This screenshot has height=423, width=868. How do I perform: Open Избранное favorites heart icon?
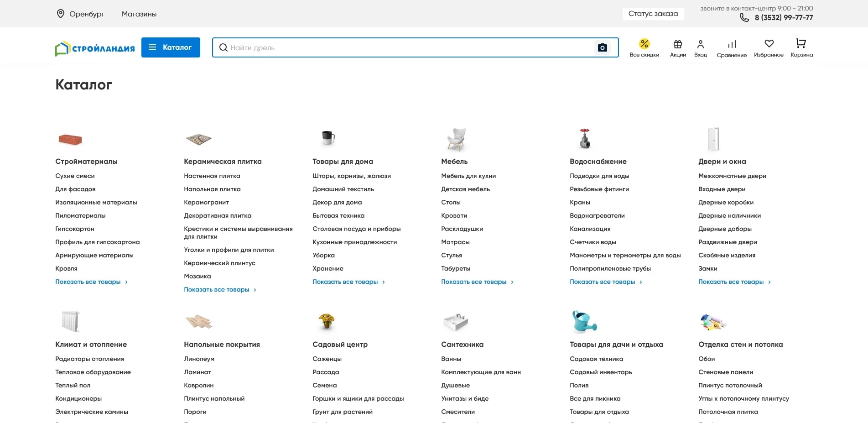pos(769,44)
